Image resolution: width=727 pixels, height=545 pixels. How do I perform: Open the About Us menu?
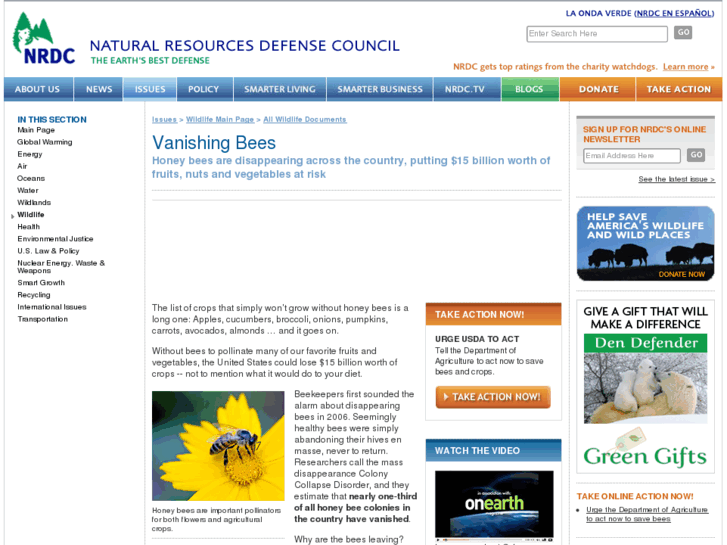(37, 89)
